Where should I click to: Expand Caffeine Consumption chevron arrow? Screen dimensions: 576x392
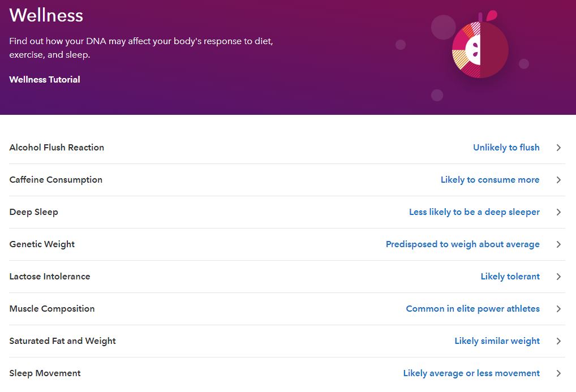(x=558, y=180)
